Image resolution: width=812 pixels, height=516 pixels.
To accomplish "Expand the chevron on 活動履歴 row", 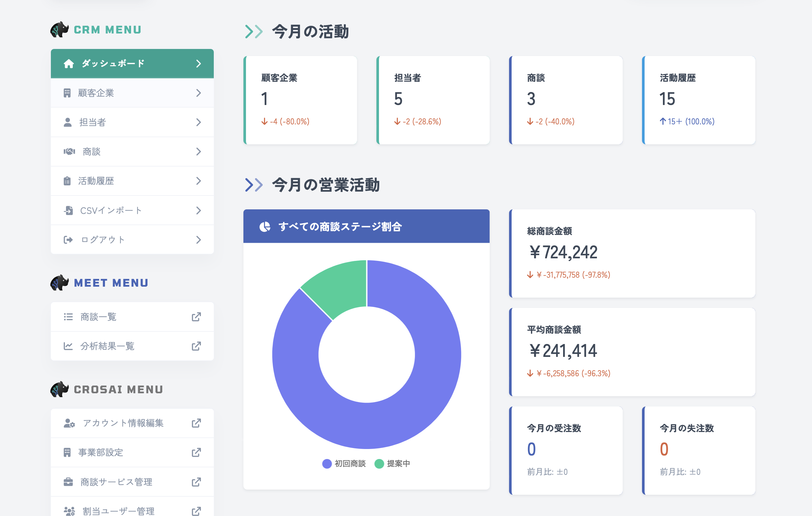I will coord(199,181).
